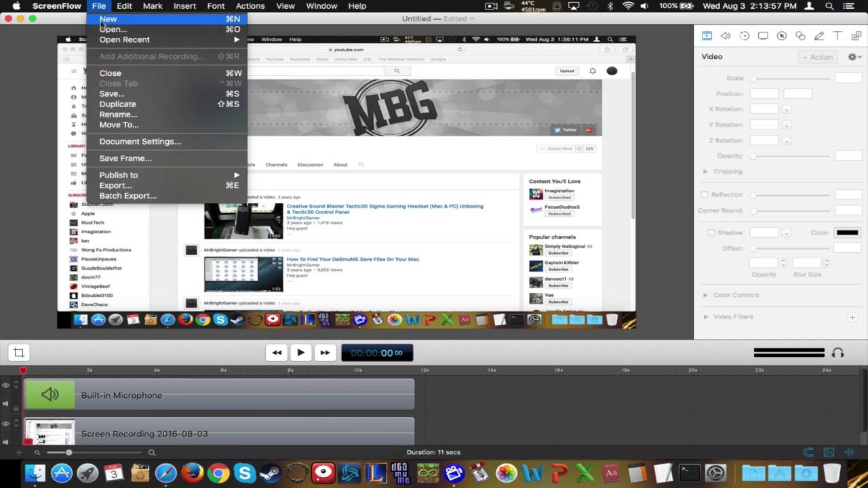Click the Opacity slider in Video panel
Viewport: 868px width, 488px height.
point(791,156)
